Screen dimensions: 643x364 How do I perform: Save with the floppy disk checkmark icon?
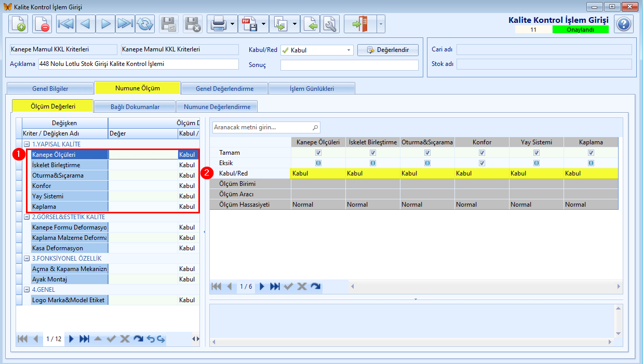pos(169,24)
